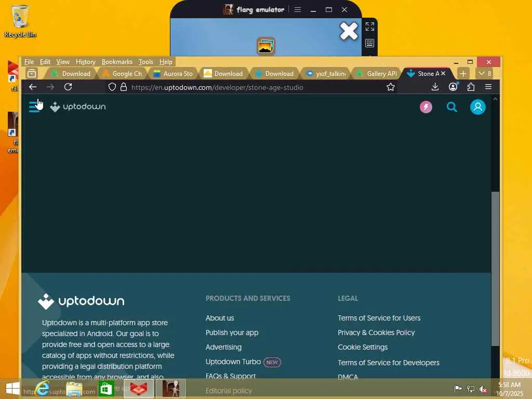Viewport: 532px width, 399px height.
Task: Open the keyboard icon in flarg emulator sidebar
Action: (x=370, y=43)
